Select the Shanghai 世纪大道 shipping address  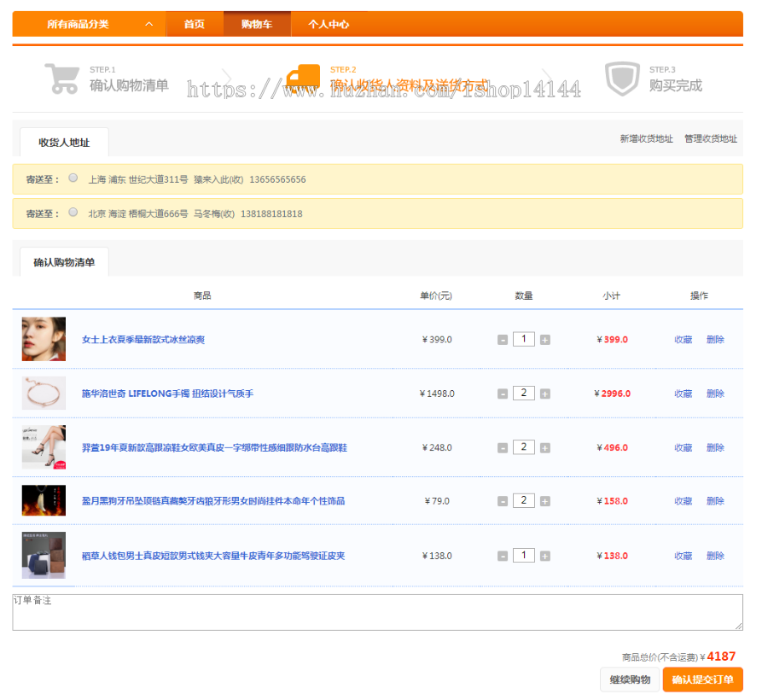pyautogui.click(x=73, y=178)
